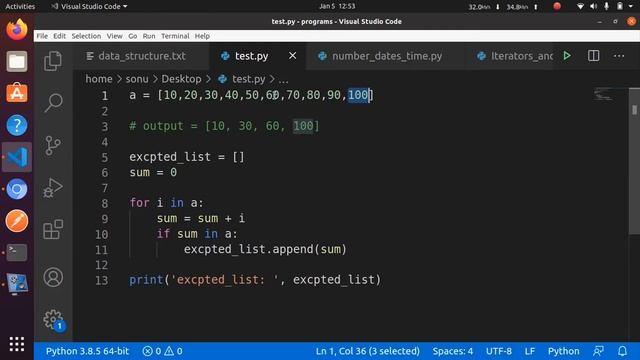Select Python 3.8.5 64-bit interpreter in status bar
The image size is (640, 360).
pyautogui.click(x=87, y=351)
